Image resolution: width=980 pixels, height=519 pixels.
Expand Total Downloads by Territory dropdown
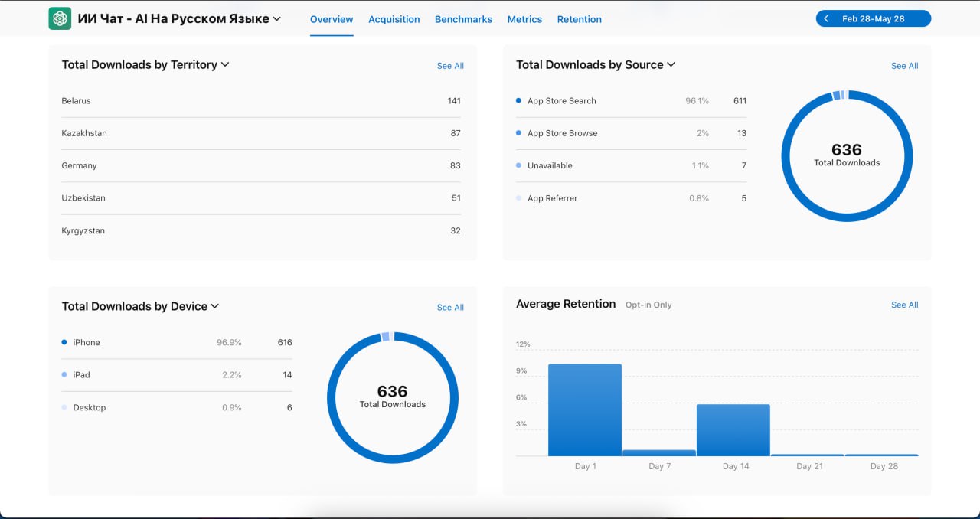pyautogui.click(x=225, y=65)
